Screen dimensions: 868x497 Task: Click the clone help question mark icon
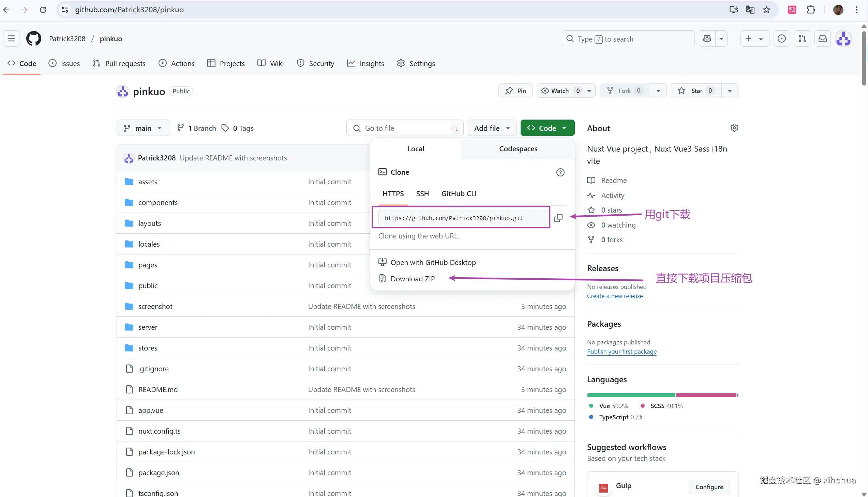(x=560, y=172)
